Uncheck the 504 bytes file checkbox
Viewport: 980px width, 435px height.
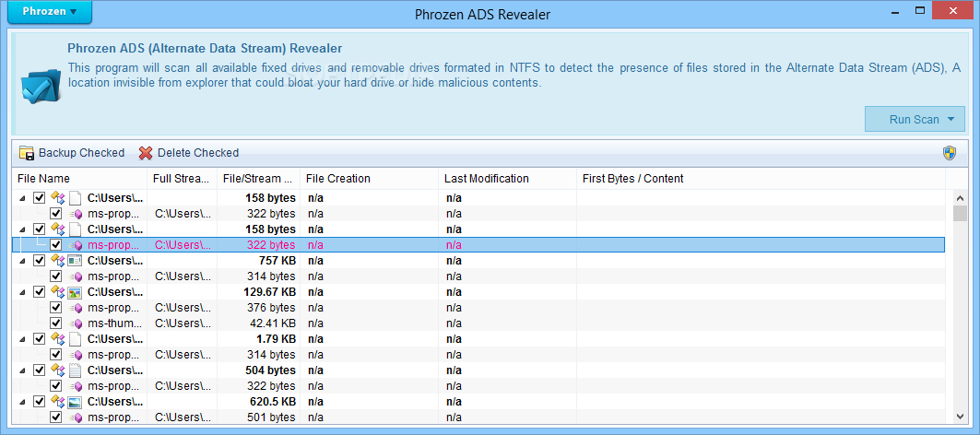(x=39, y=370)
